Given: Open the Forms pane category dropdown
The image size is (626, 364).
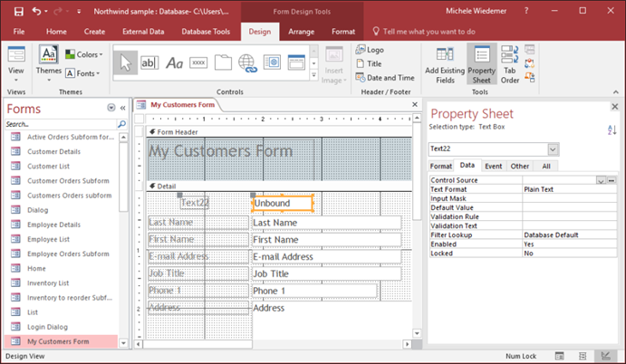Looking at the screenshot, I should point(111,108).
